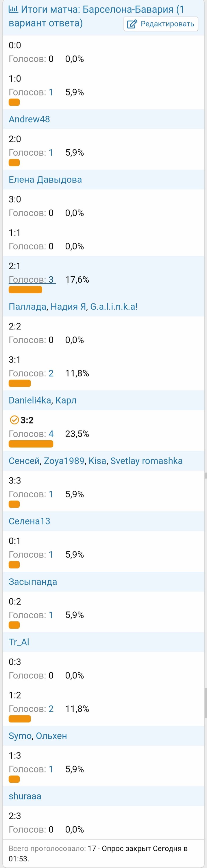
Task: Open Сенсей voter profile
Action: pos(24,461)
